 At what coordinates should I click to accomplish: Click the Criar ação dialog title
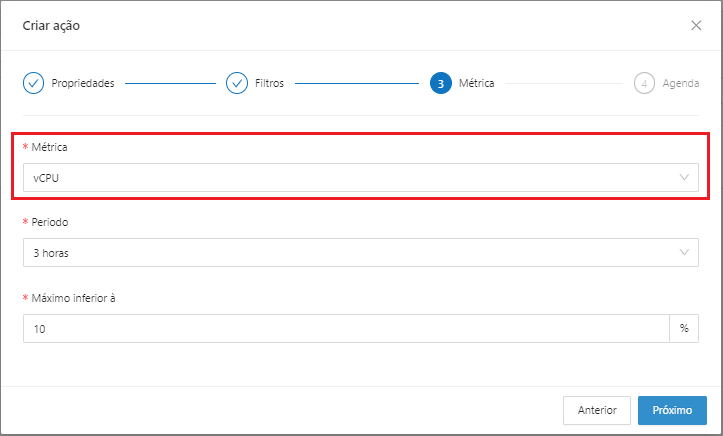click(51, 26)
